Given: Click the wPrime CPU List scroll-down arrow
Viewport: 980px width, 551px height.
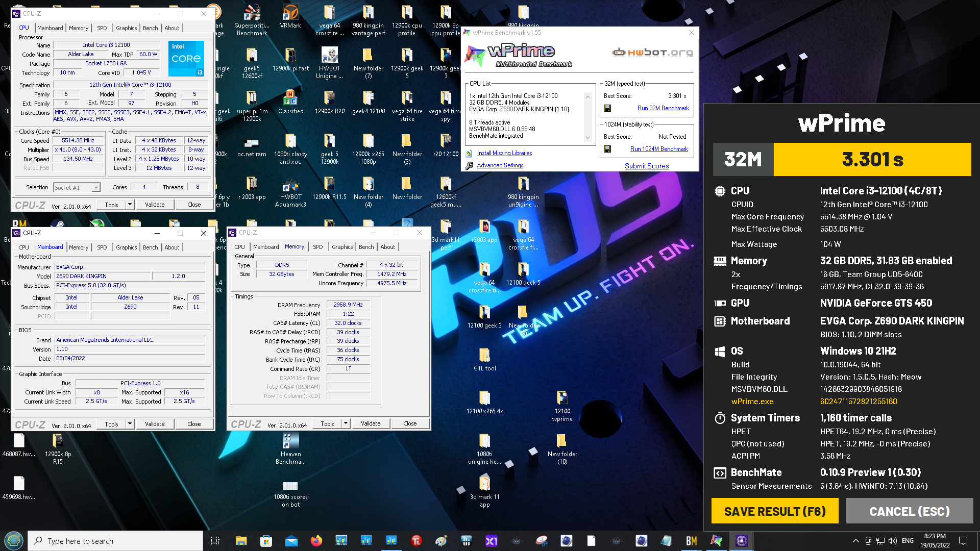Looking at the screenshot, I should tap(587, 138).
